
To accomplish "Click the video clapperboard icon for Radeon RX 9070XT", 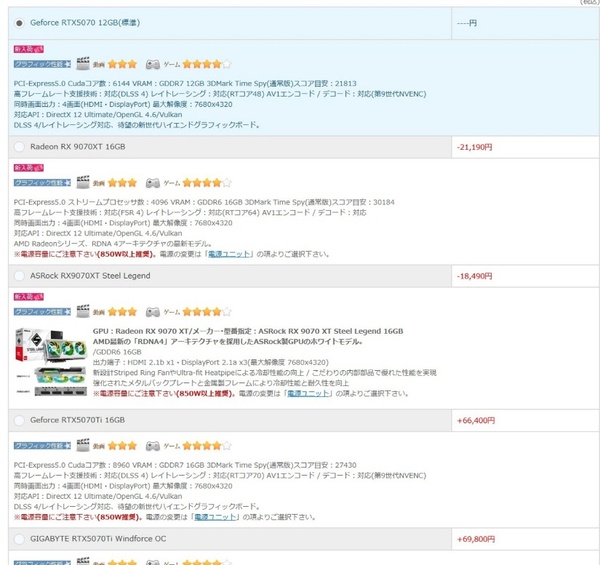I will (83, 182).
